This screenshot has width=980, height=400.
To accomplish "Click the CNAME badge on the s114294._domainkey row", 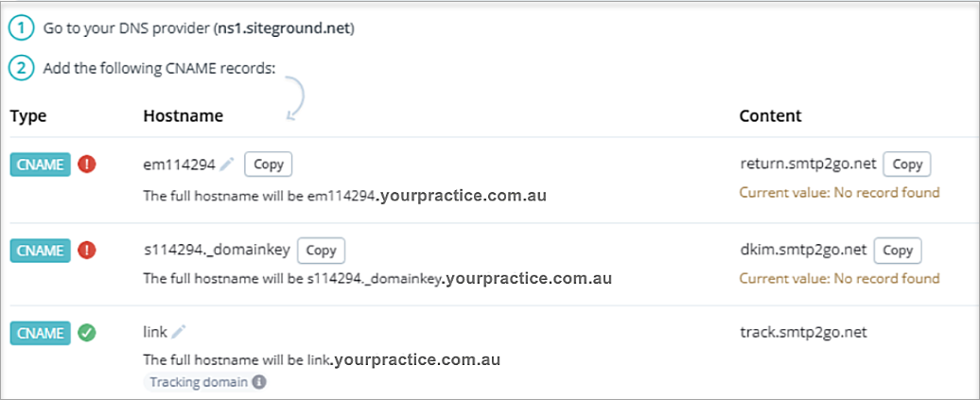I will tap(40, 251).
